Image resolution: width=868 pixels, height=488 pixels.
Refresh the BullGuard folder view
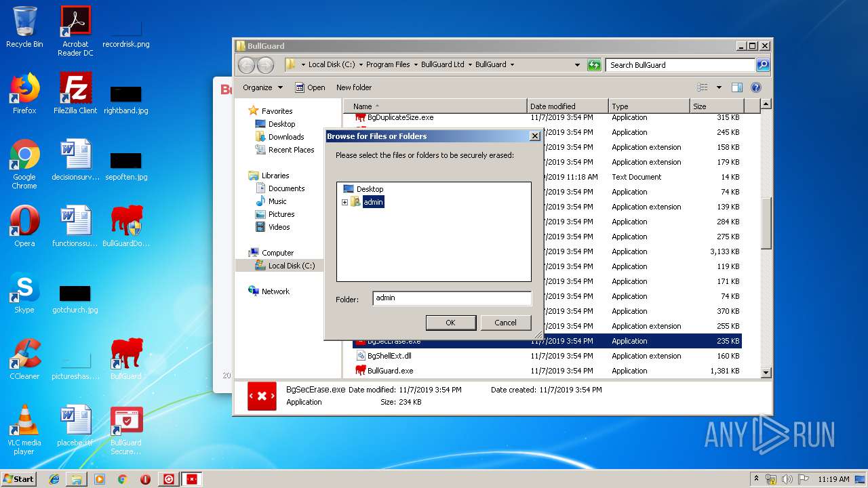[x=594, y=65]
